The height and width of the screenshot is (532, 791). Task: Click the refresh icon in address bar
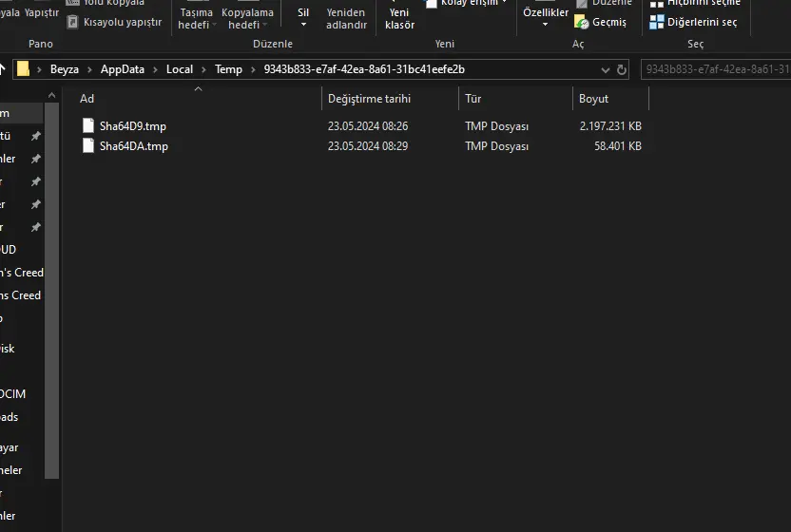pyautogui.click(x=622, y=69)
